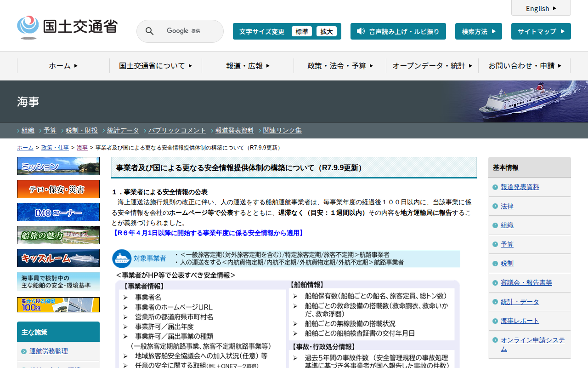Viewport: 588px width, 368px height.
Task: Click the bullet icon beside オンライン申請システム
Action: pyautogui.click(x=495, y=340)
